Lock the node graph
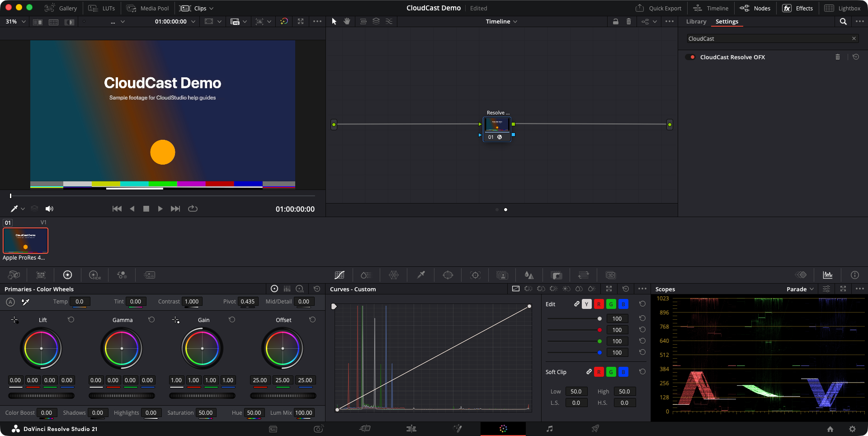868x436 pixels. pos(616,21)
